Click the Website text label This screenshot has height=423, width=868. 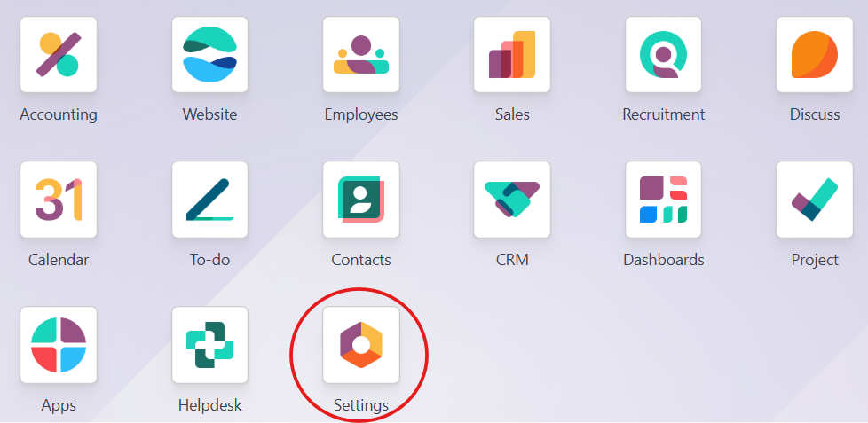209,114
